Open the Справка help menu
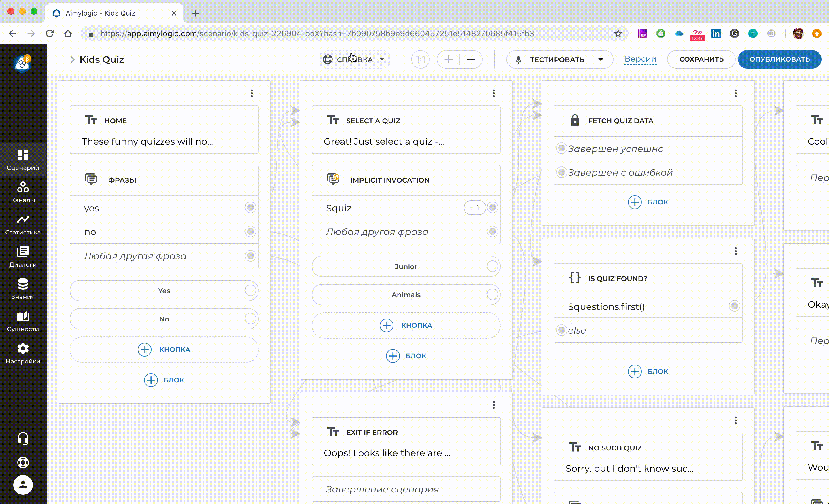Screen dimensions: 829x504 (x=354, y=60)
